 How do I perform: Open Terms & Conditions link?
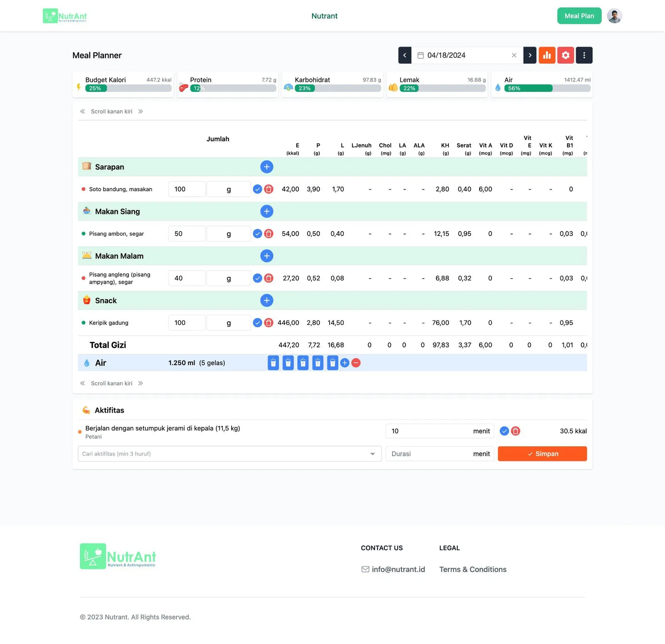473,569
